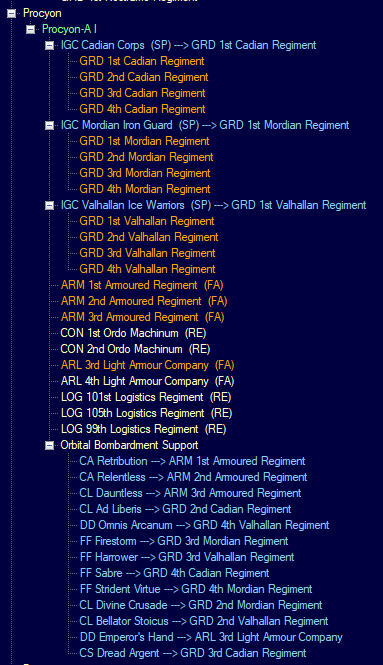The image size is (383, 665).
Task: Select LOG 105th Logistics Regiment
Action: tap(146, 413)
